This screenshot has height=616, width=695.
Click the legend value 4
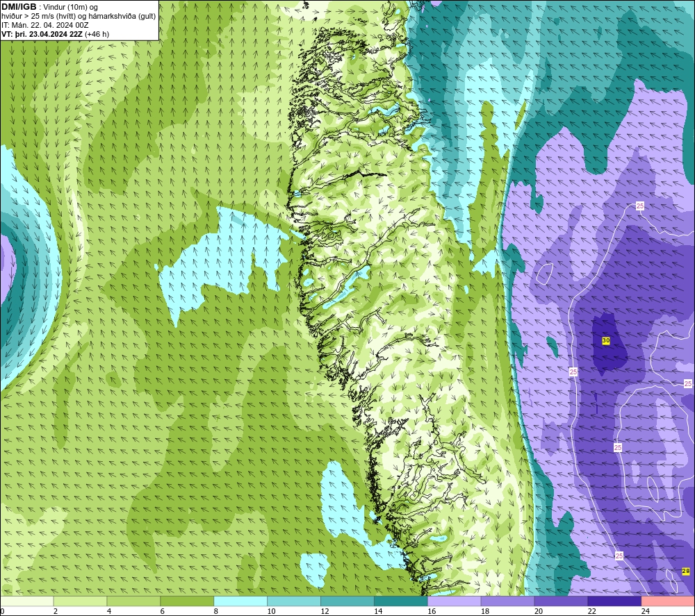109,611
